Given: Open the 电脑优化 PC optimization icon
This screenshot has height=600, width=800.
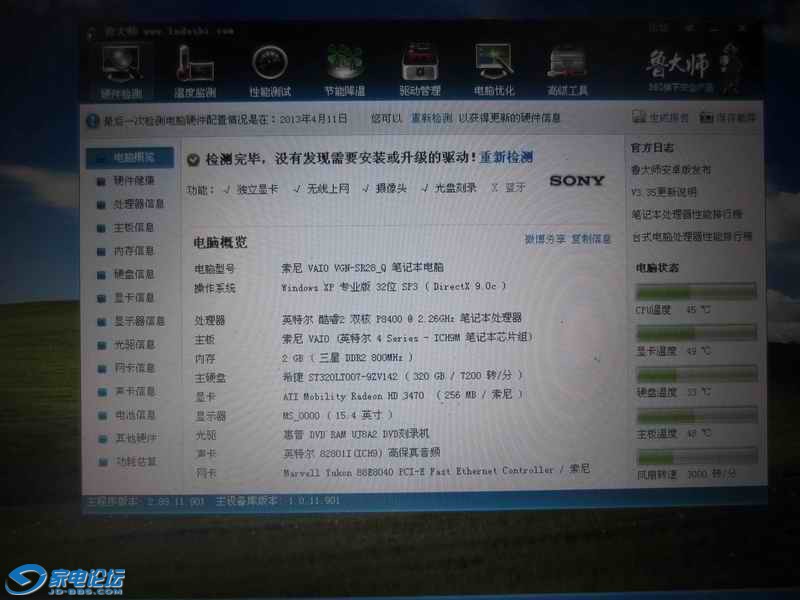Looking at the screenshot, I should pyautogui.click(x=493, y=68).
